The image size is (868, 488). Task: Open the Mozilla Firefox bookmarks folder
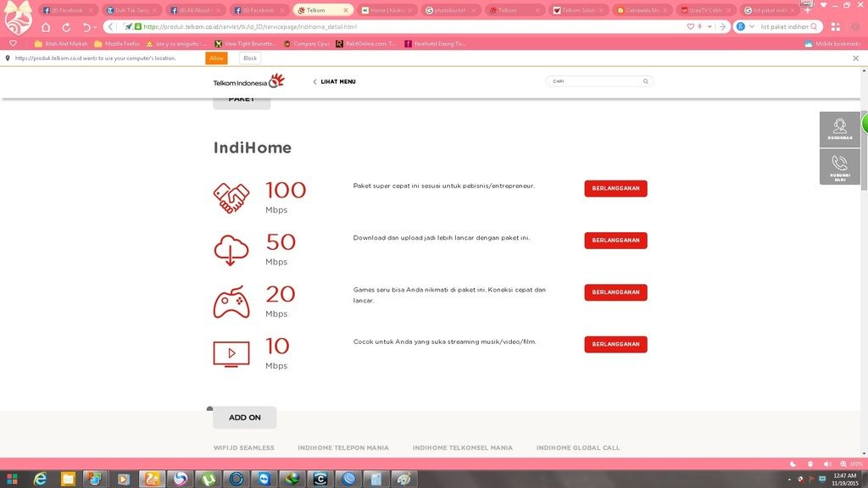coord(117,44)
